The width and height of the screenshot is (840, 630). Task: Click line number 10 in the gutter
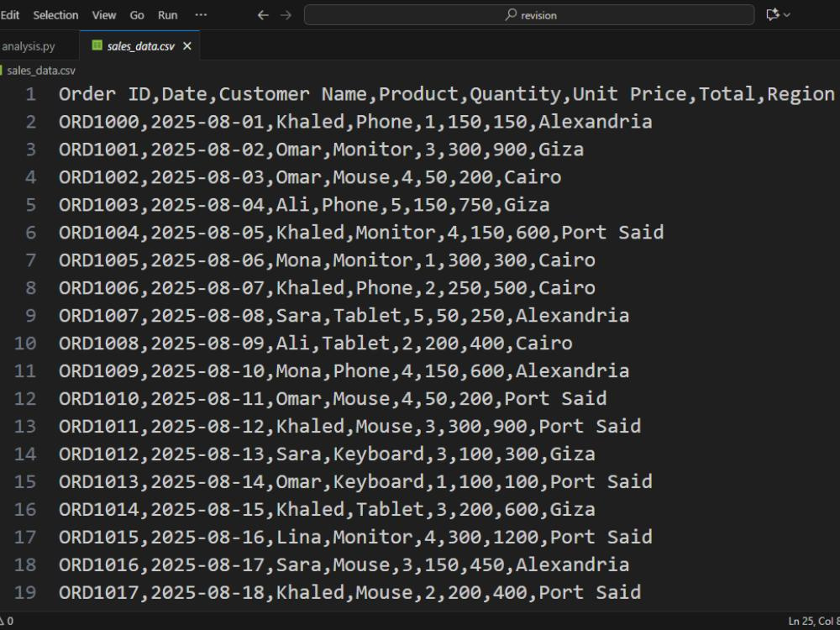coord(25,343)
